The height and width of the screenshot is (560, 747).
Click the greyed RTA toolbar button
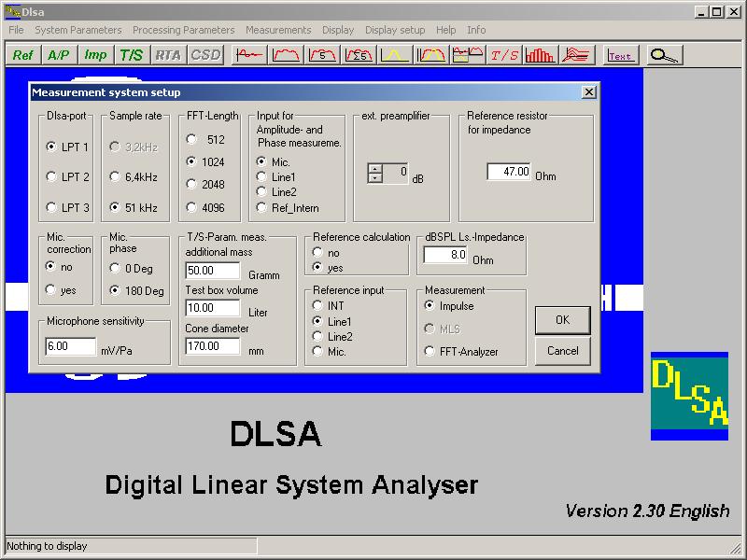pyautogui.click(x=168, y=55)
